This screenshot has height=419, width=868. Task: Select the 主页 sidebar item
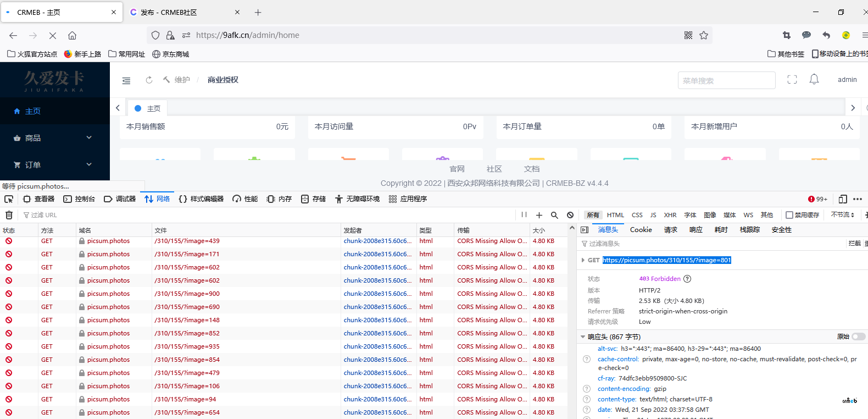[x=55, y=111]
